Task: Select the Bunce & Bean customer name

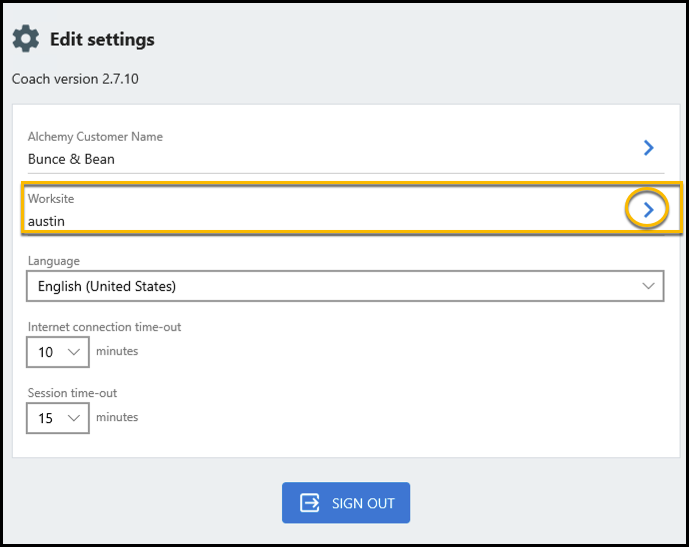Action: coord(71,159)
